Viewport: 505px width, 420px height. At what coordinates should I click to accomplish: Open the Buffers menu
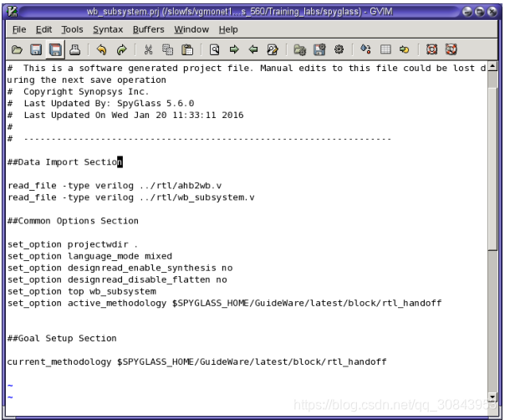click(x=149, y=29)
